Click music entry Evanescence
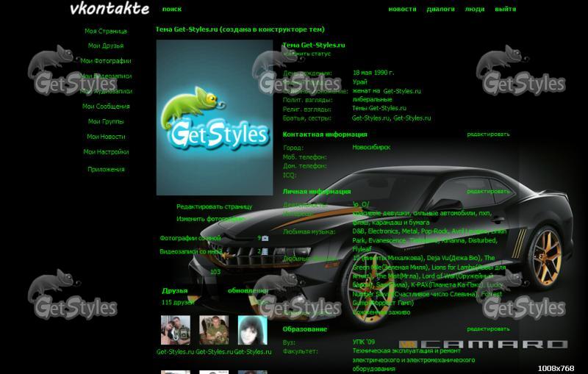The image size is (588, 374). (388, 240)
